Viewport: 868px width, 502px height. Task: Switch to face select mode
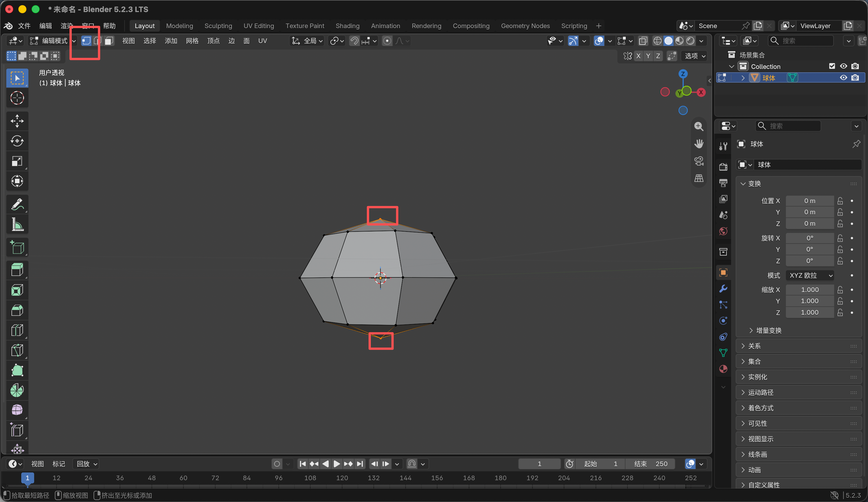pyautogui.click(x=109, y=41)
